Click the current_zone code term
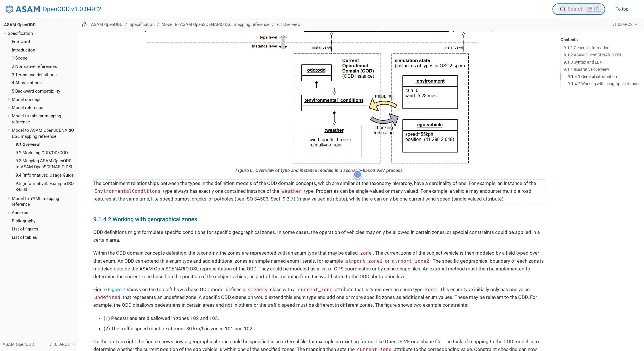The height and width of the screenshot is (351, 644). click(x=315, y=290)
